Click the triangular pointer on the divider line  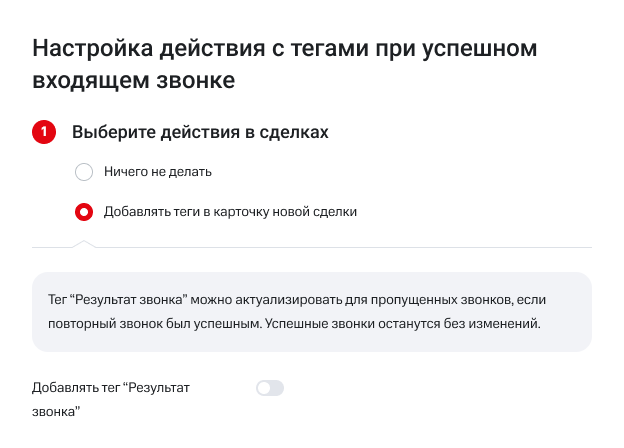[x=85, y=243]
